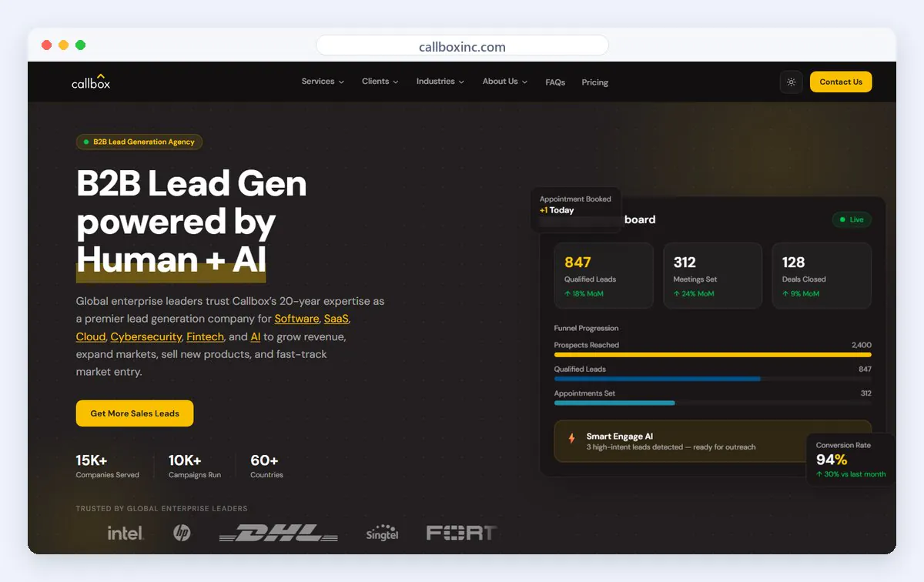Screen dimensions: 924x582
Task: Click the DHL logo under trusted leaders
Action: point(279,533)
